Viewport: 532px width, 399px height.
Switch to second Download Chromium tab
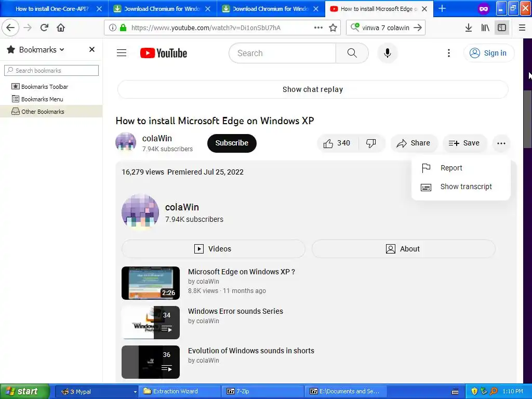(162, 9)
